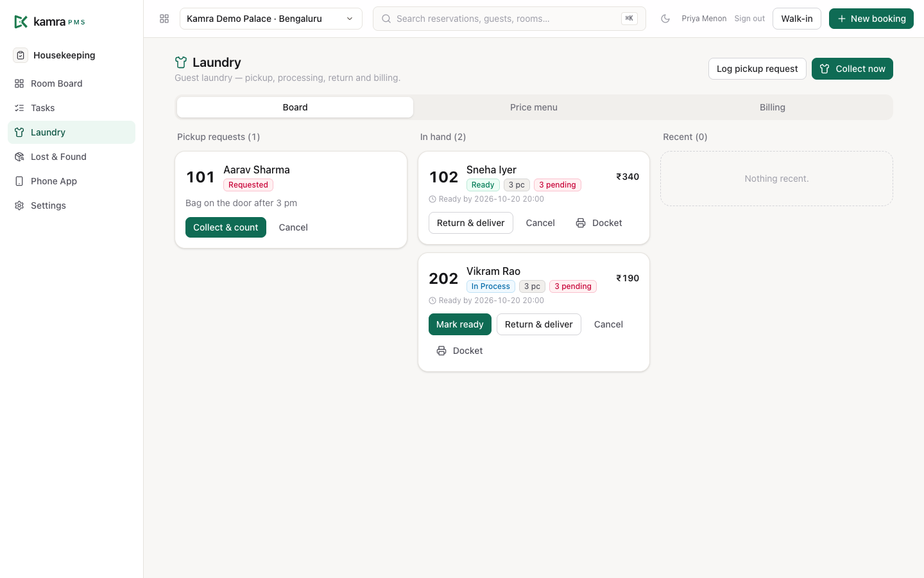Viewport: 924px width, 578px height.
Task: Click Return & deliver for room 102
Action: (471, 223)
